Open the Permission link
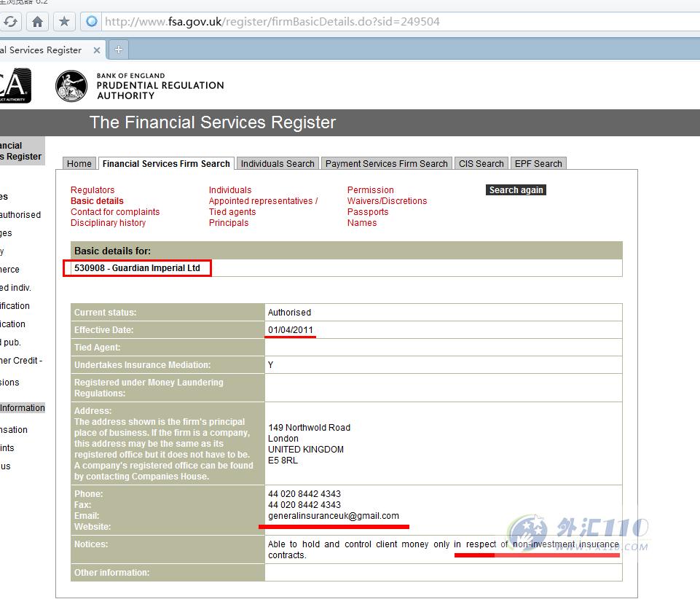Viewport: 700px width, 599px height. [371, 190]
